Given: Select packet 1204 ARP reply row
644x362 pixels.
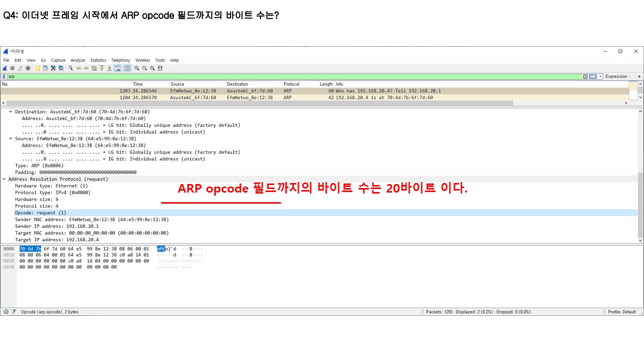Looking at the screenshot, I should tap(314, 98).
